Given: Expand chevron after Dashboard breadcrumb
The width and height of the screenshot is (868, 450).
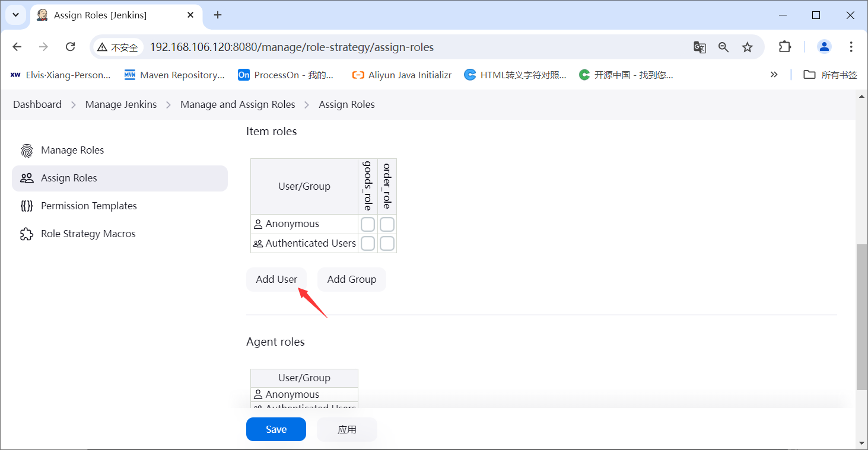Looking at the screenshot, I should [x=74, y=105].
